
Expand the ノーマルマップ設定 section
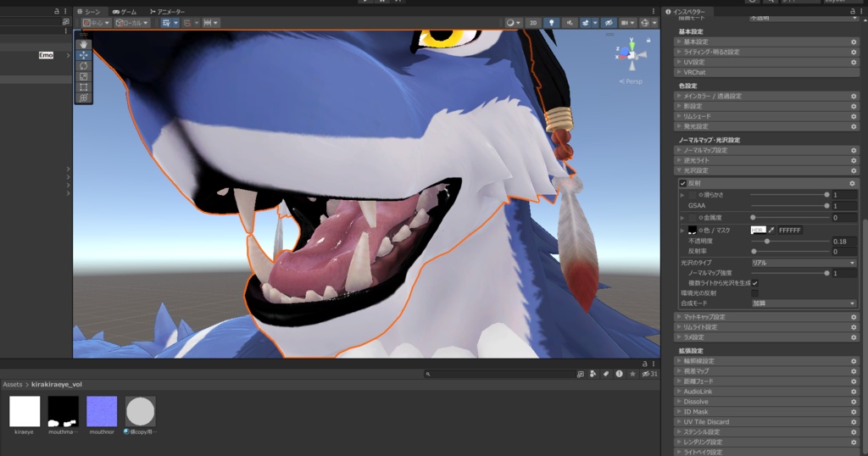(x=766, y=150)
